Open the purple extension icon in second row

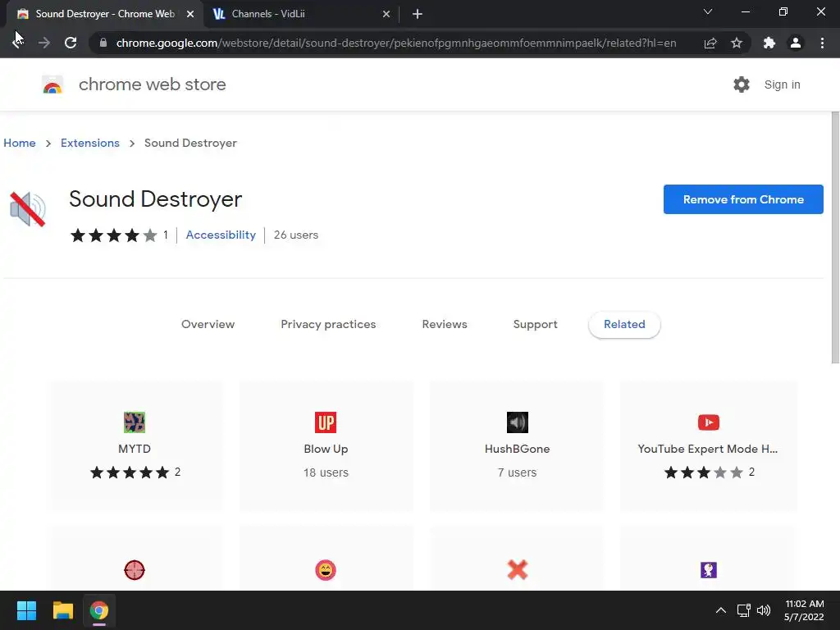coord(709,570)
